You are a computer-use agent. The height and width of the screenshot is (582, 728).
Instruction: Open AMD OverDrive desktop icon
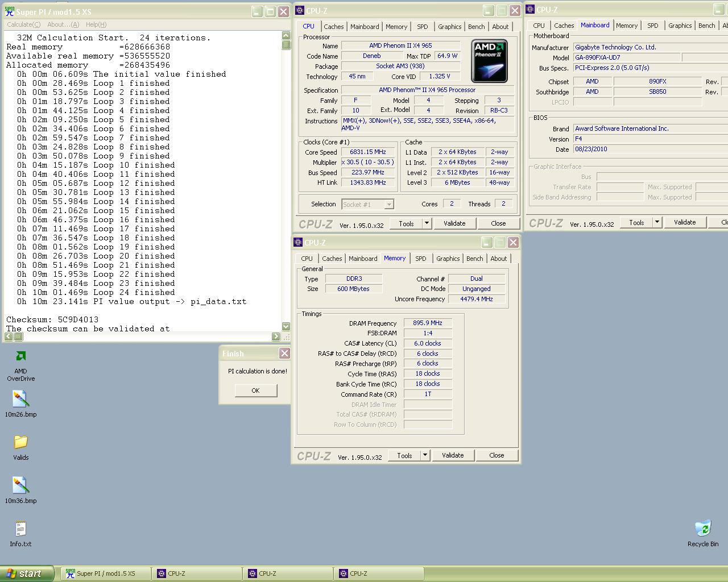tap(20, 365)
